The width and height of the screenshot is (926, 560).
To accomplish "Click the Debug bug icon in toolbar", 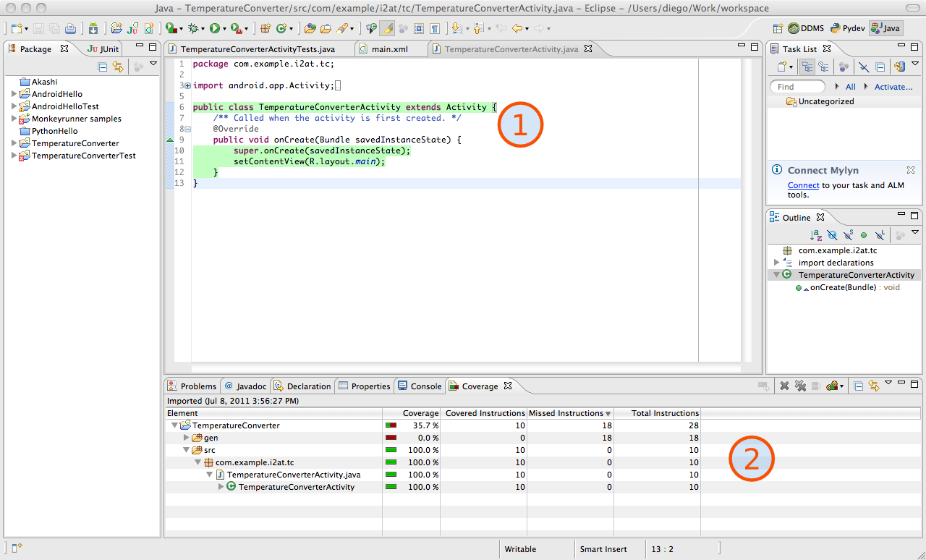I will [193, 29].
